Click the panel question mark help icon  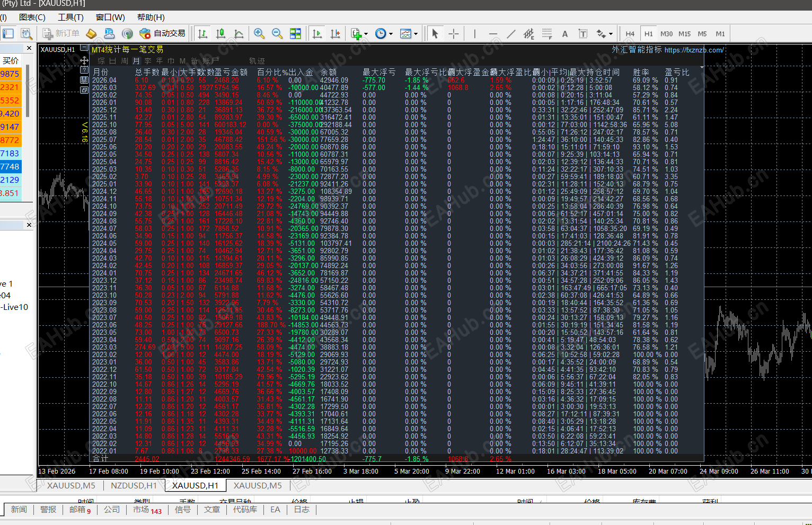click(x=84, y=70)
